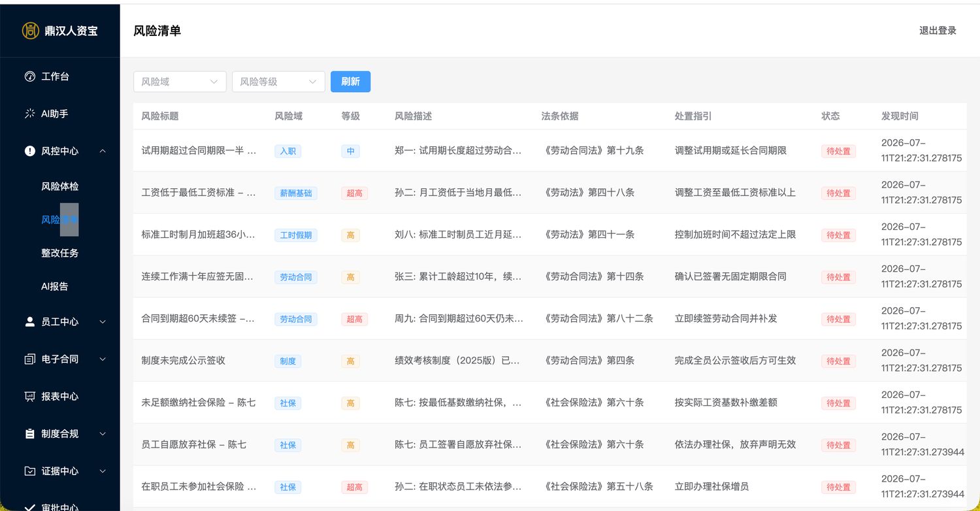Click title 员工自愿放弃社保 – 陈七

[194, 444]
